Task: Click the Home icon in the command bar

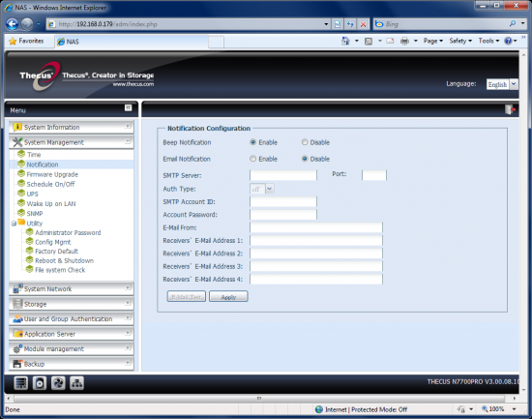Action: tap(345, 41)
